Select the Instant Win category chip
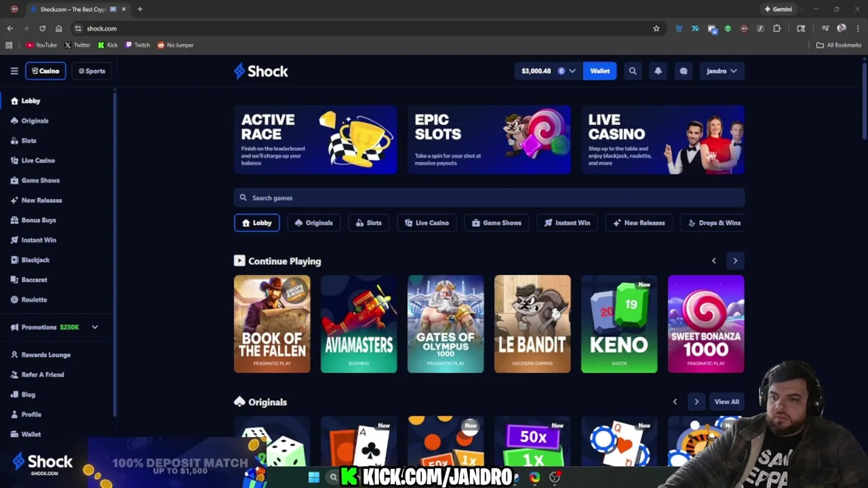The image size is (868, 488). point(567,222)
